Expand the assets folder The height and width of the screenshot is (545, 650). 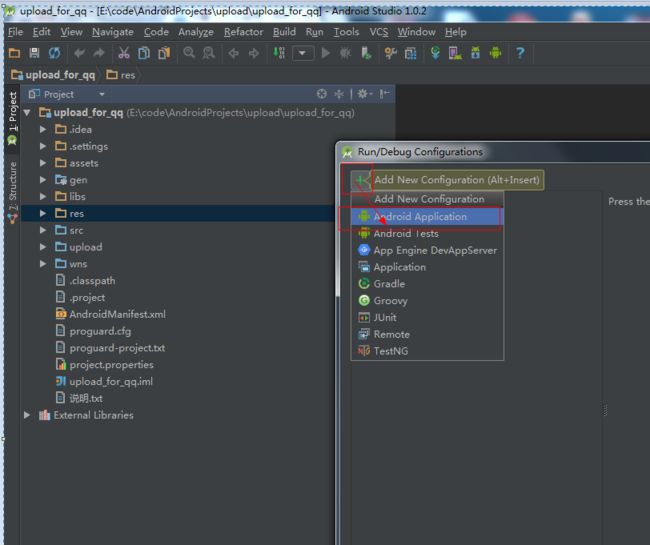43,163
